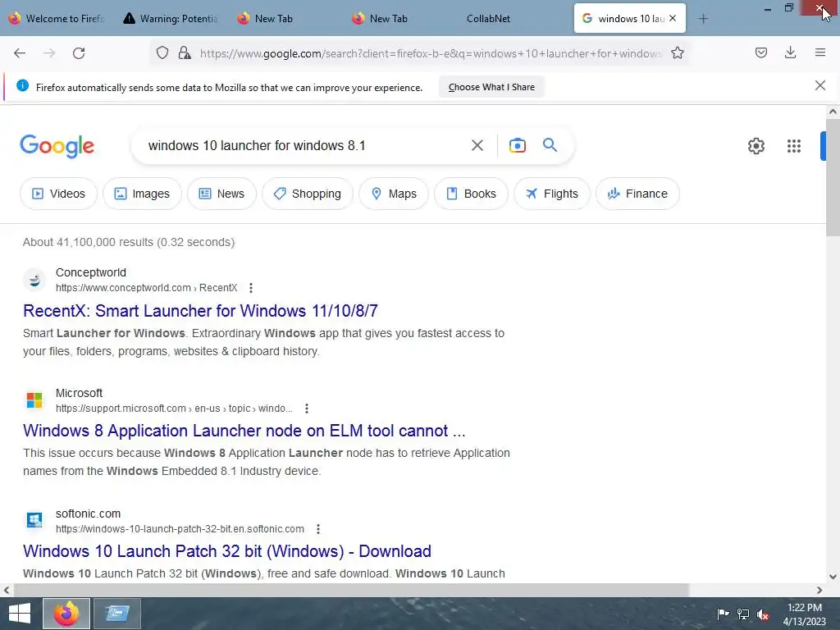Click the scroll down arrow
This screenshot has height=630, width=840.
[833, 577]
